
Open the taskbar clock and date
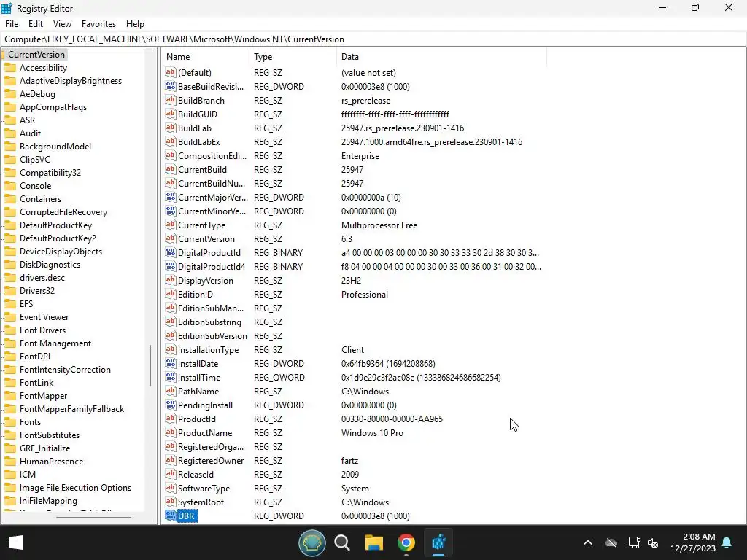tap(693, 542)
